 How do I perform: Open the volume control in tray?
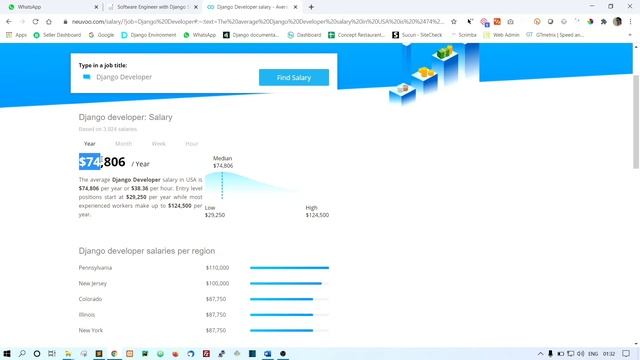click(x=580, y=353)
